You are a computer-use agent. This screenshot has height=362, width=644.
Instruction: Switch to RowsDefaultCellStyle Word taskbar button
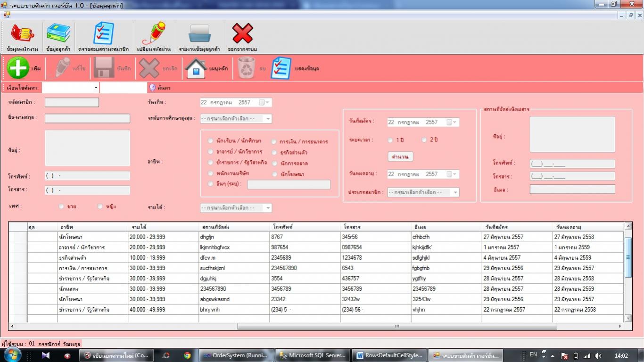389,355
